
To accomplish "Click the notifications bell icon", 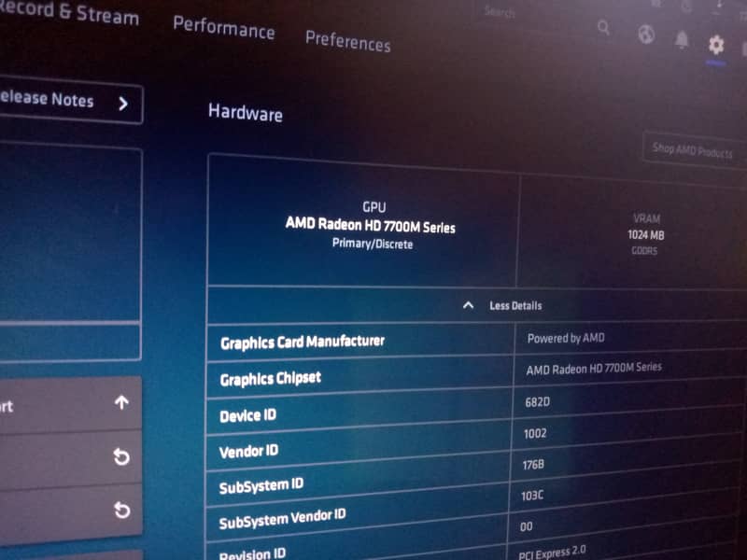I will 682,39.
